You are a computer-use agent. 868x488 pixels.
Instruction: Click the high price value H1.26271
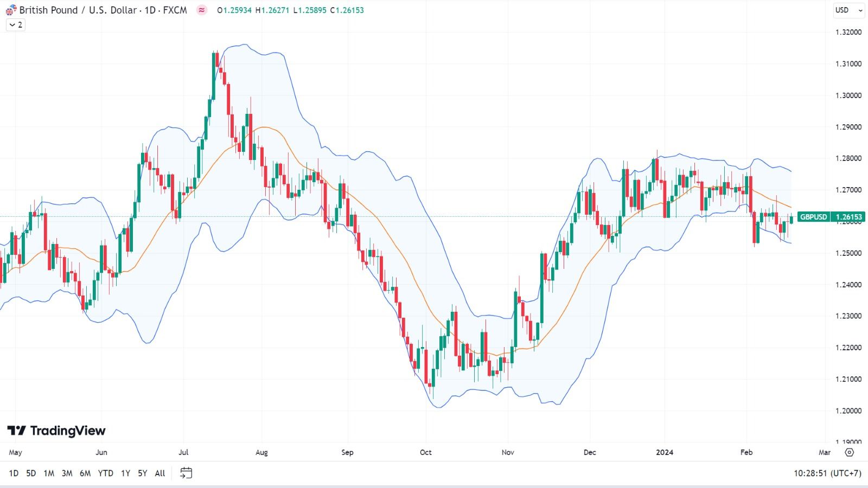(x=272, y=10)
